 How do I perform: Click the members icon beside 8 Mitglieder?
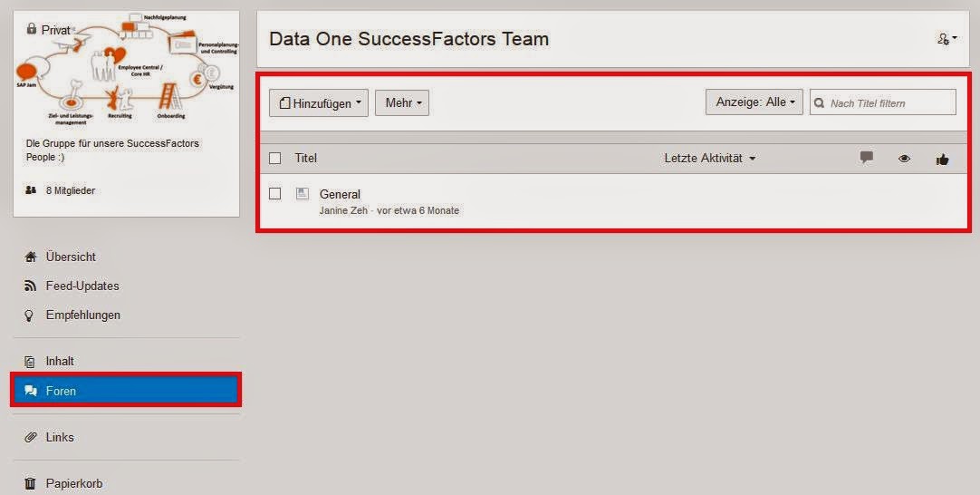coord(31,190)
